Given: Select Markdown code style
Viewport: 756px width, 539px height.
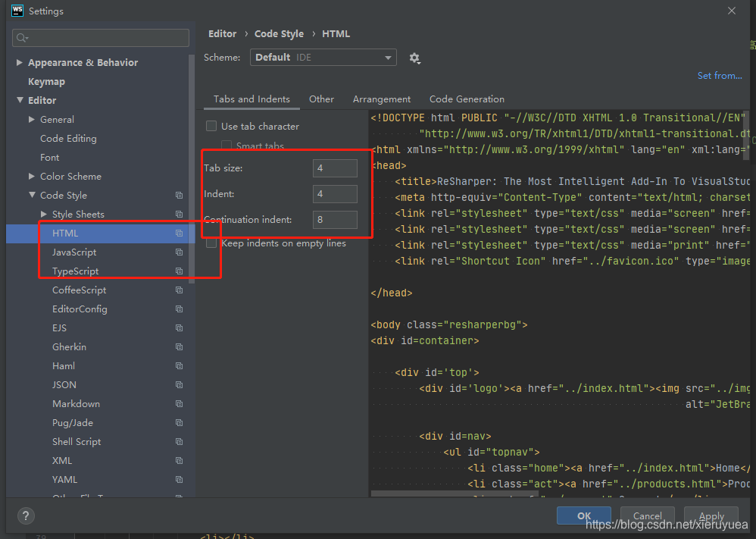Looking at the screenshot, I should 77,403.
